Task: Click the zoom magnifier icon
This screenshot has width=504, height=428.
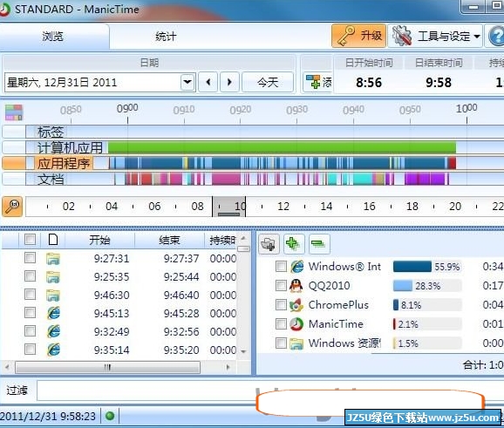Action: [12, 207]
